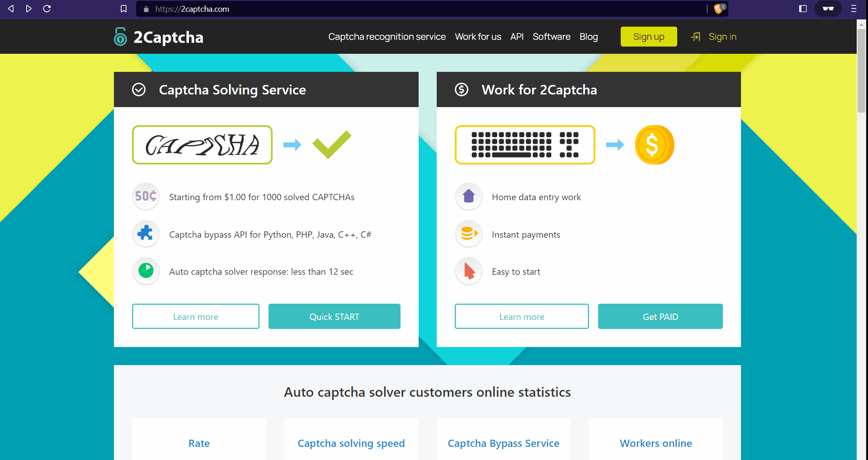
Task: Click the dollar circle icon in Work header
Action: 462,89
